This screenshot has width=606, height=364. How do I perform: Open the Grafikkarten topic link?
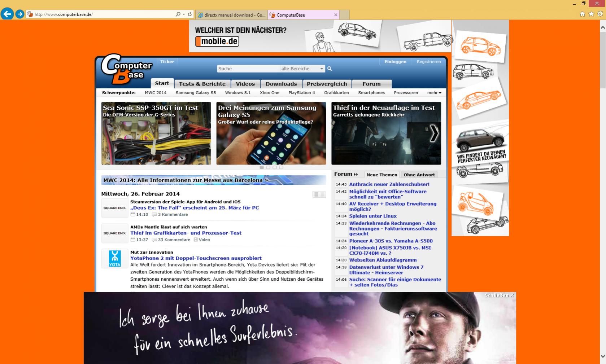[x=336, y=93]
